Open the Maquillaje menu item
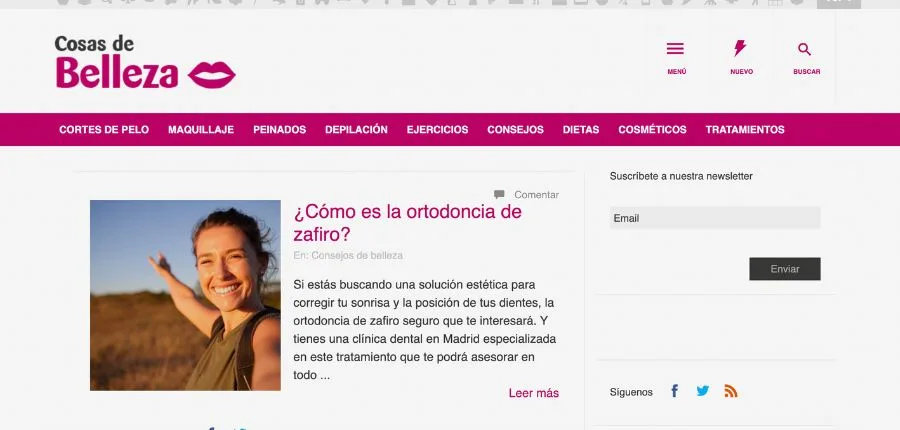Screen dimensions: 900x430 pos(201,130)
